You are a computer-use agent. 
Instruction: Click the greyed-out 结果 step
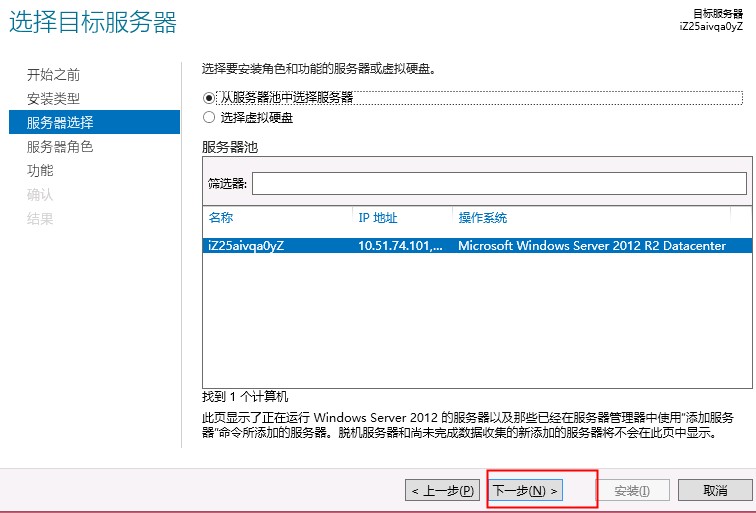(x=40, y=219)
